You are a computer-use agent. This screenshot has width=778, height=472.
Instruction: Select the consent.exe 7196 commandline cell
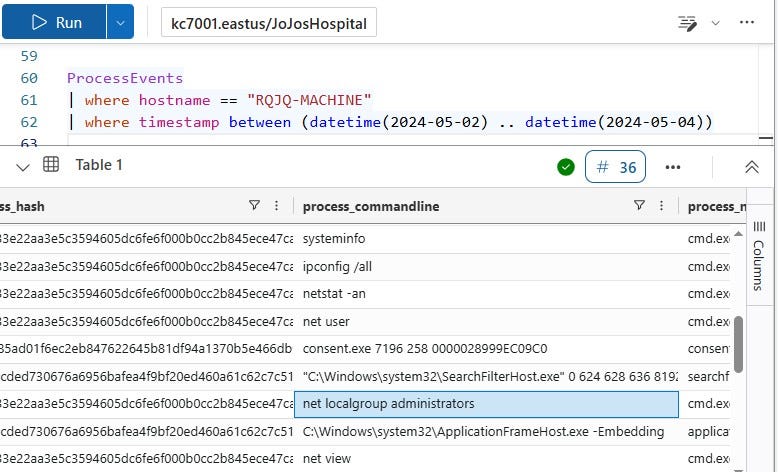pyautogui.click(x=486, y=349)
